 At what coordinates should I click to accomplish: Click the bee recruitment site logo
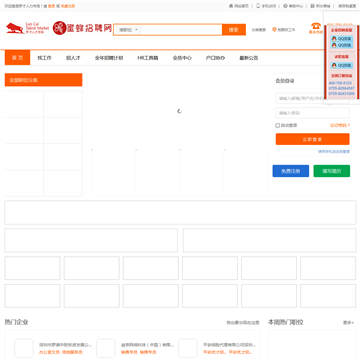pyautogui.click(x=82, y=28)
